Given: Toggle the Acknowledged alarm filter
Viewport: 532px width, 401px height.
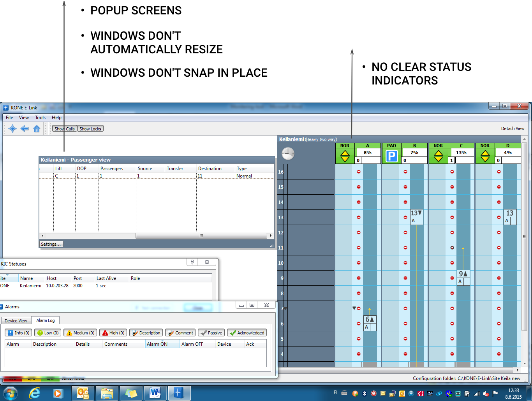Looking at the screenshot, I should [x=247, y=333].
